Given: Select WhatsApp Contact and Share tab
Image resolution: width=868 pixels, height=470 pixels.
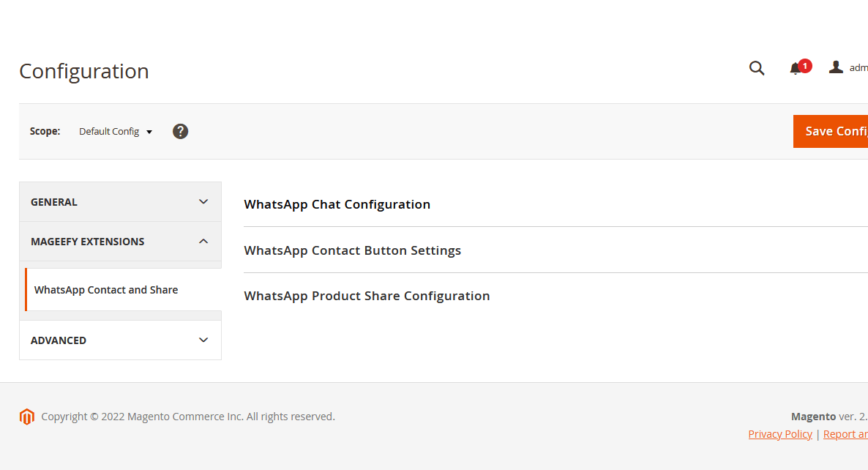Looking at the screenshot, I should [106, 290].
